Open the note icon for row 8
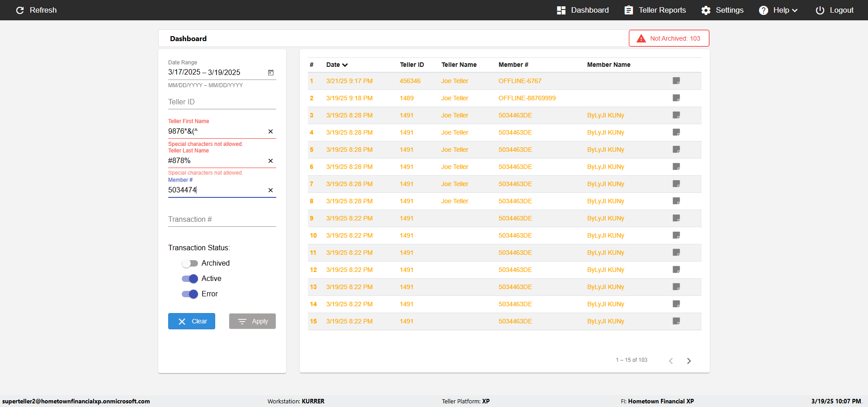The width and height of the screenshot is (868, 407). coord(676,201)
